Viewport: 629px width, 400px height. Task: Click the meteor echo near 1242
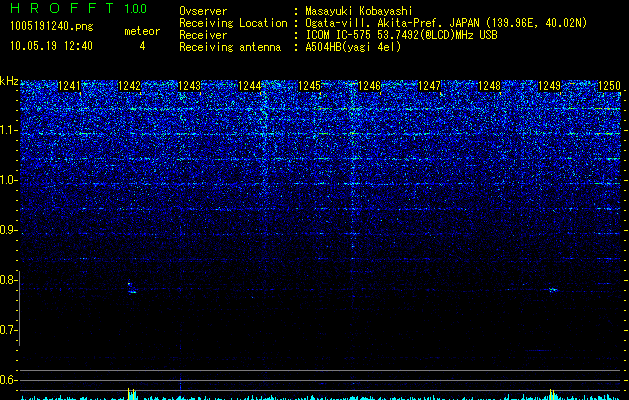[x=131, y=288]
